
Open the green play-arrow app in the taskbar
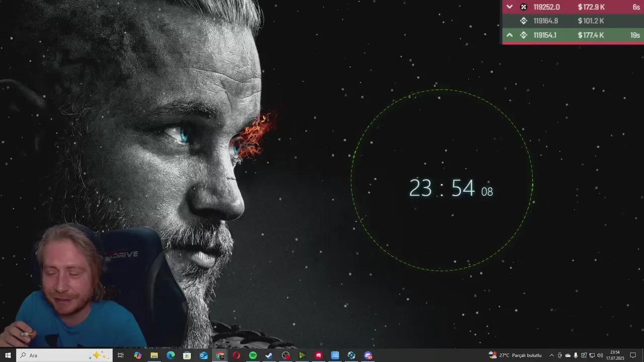coord(302,355)
